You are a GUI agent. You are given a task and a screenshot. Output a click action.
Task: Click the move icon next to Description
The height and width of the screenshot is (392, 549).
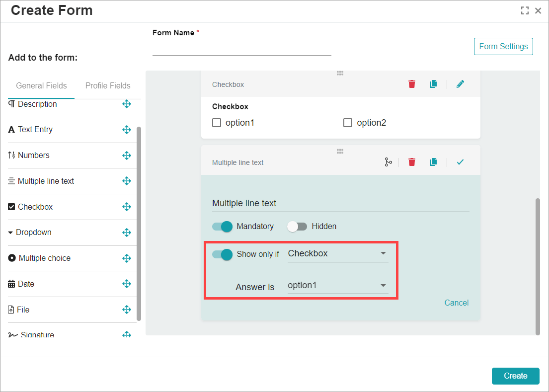coord(127,104)
